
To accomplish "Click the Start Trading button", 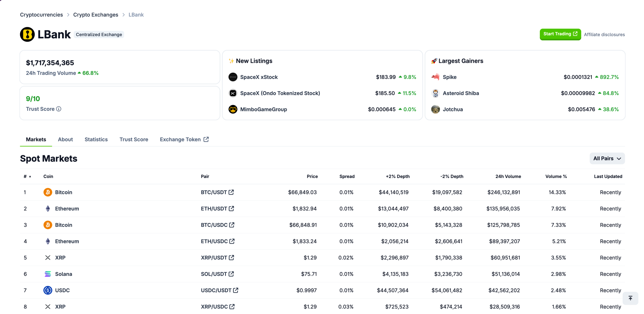I will tap(560, 34).
